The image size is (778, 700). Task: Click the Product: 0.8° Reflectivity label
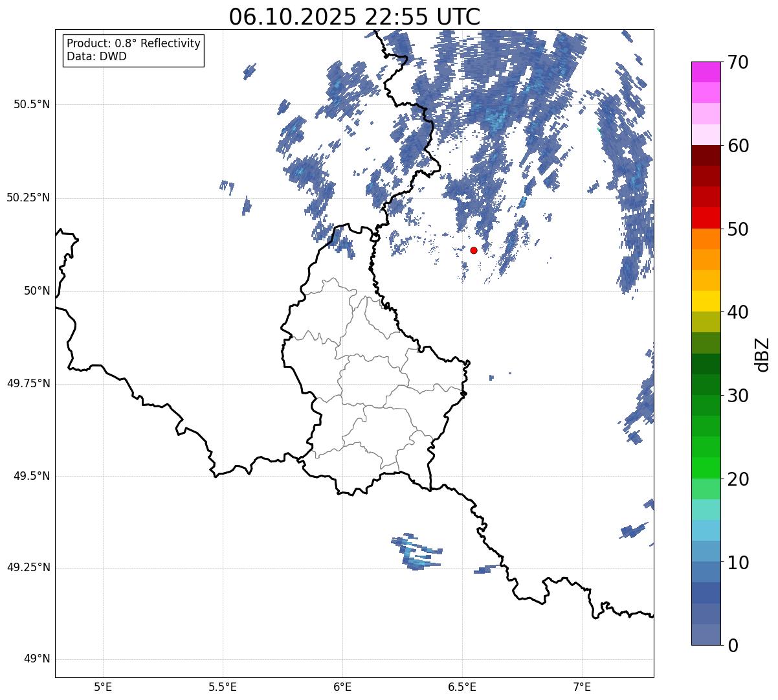[134, 43]
